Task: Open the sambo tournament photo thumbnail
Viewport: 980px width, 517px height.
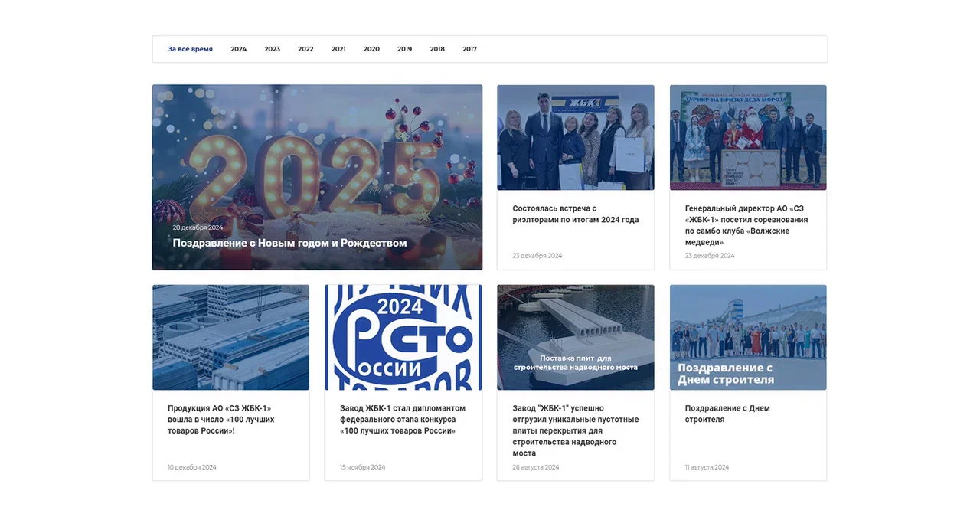Action: pos(748,137)
